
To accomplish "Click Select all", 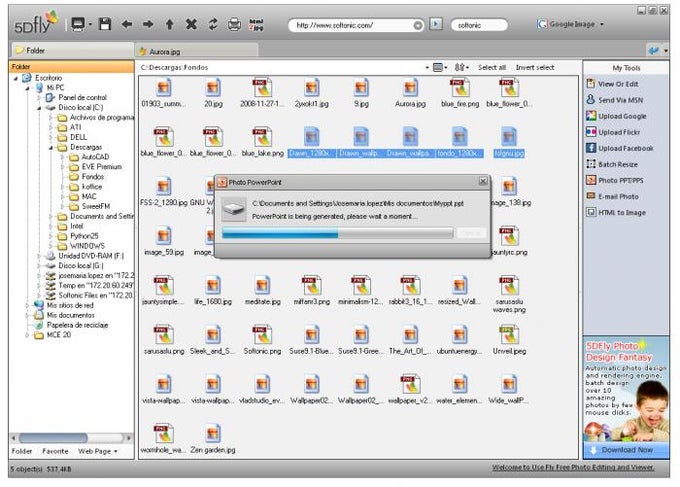I will tap(492, 68).
